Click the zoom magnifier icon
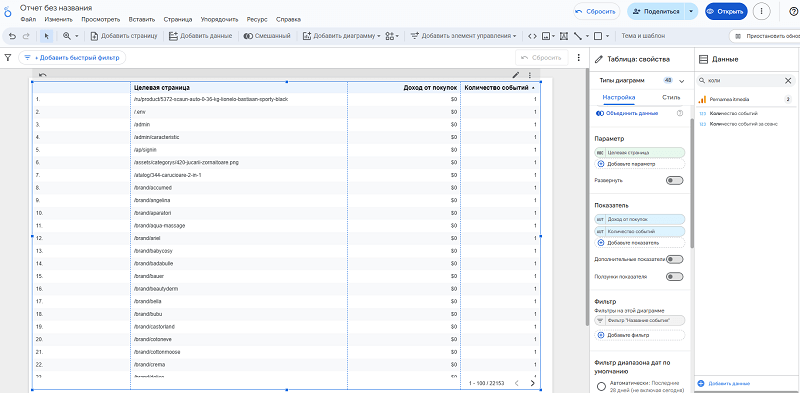This screenshot has height=393, width=800. pyautogui.click(x=66, y=36)
